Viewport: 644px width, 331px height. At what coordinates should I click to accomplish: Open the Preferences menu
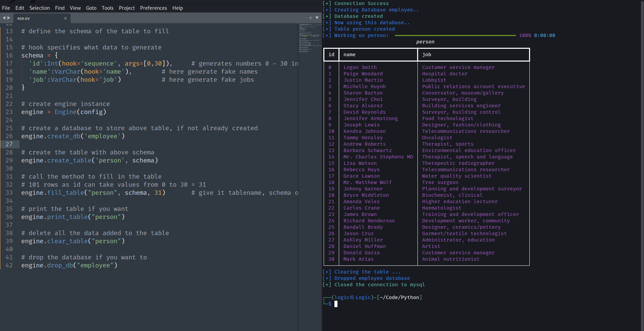(x=153, y=8)
